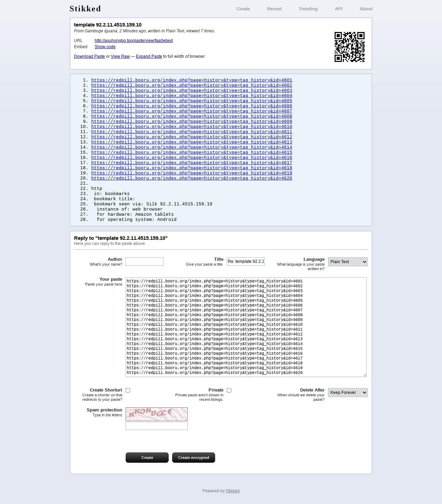Screen dimensions: 442x504
Task: Open the Language Plain Text dropdown
Action: click(x=348, y=262)
